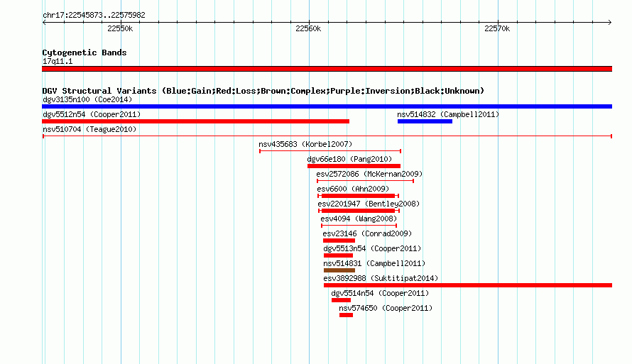Click the esv3892988 (Suktitipat2014) label
The height and width of the screenshot is (364, 632).
pos(381,278)
